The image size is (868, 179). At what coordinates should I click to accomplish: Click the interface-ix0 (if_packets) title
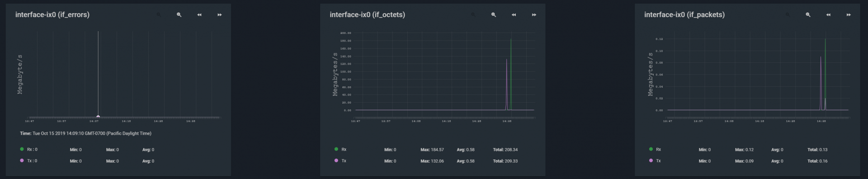(x=684, y=15)
